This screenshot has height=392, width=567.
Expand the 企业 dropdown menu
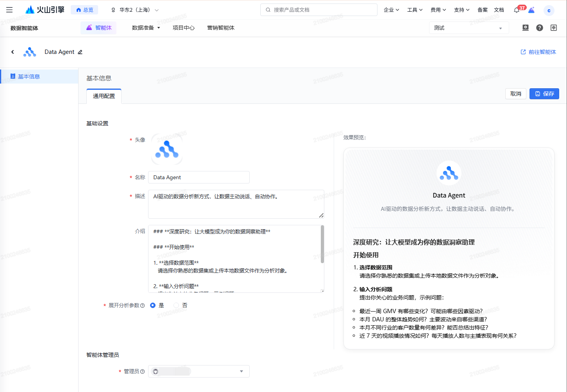[391, 10]
